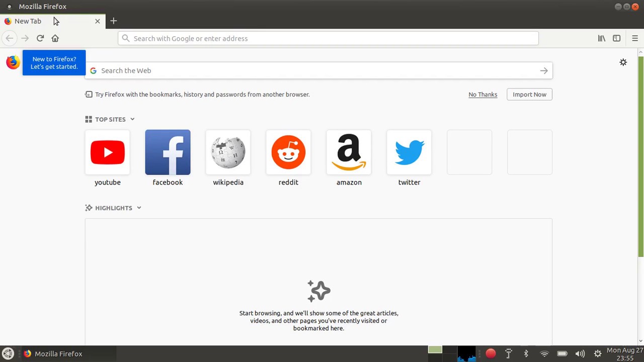Focus the address bar field
Screen dimensions: 644x362
click(x=328, y=38)
